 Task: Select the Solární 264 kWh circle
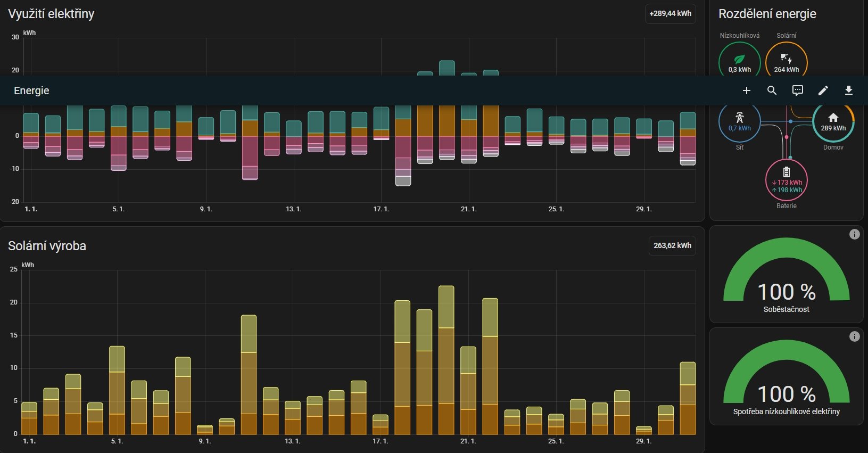pyautogui.click(x=786, y=62)
